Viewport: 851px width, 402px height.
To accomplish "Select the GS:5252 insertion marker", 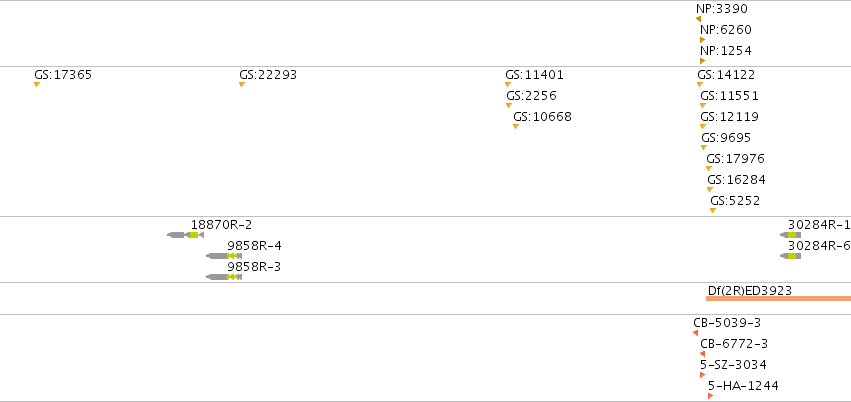I will (713, 210).
